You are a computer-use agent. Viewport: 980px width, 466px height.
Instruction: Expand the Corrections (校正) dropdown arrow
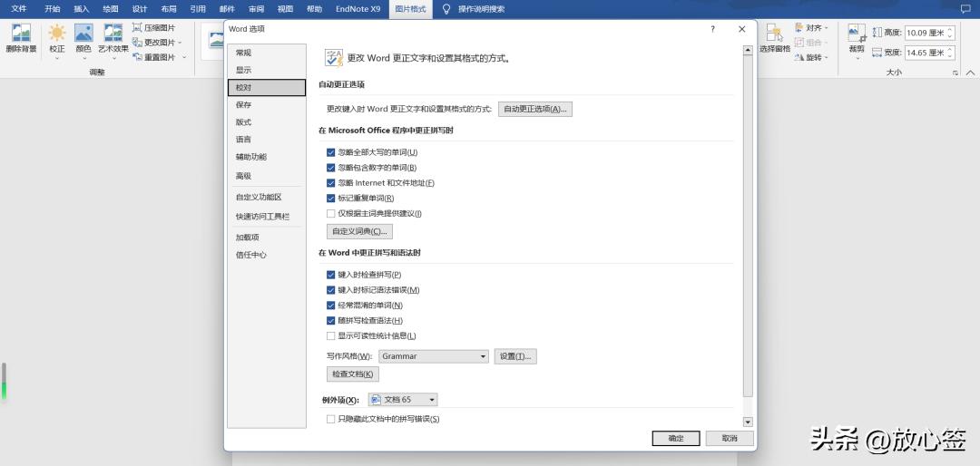tap(57, 58)
